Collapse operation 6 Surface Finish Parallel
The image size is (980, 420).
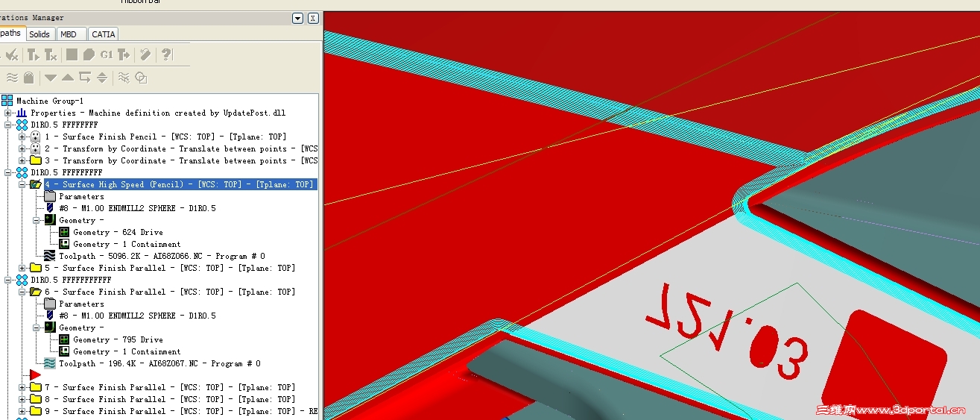pos(22,292)
